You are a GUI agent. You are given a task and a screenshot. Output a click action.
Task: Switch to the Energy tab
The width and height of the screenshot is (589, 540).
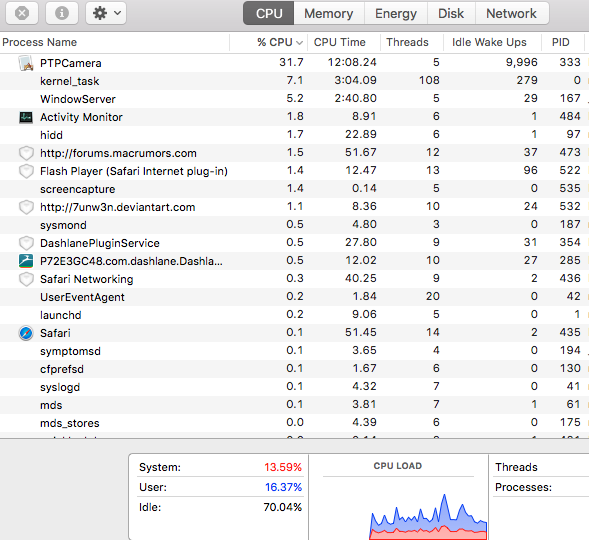tap(396, 14)
